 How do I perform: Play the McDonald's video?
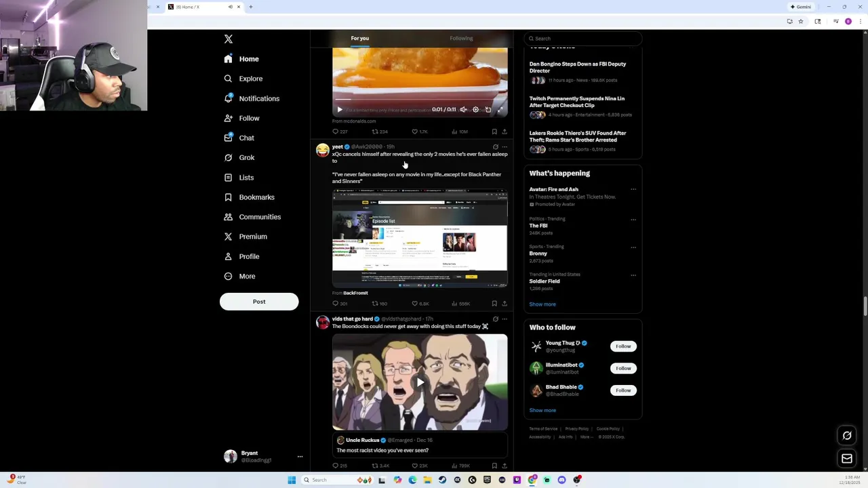click(x=340, y=109)
